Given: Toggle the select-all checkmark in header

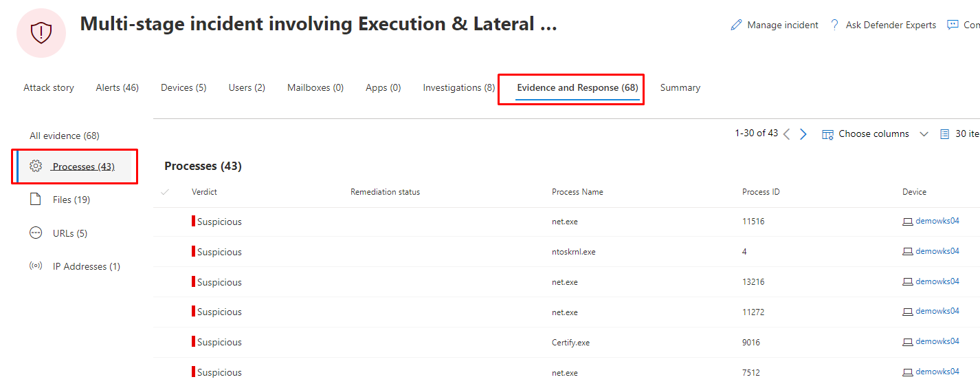Looking at the screenshot, I should coord(165,192).
